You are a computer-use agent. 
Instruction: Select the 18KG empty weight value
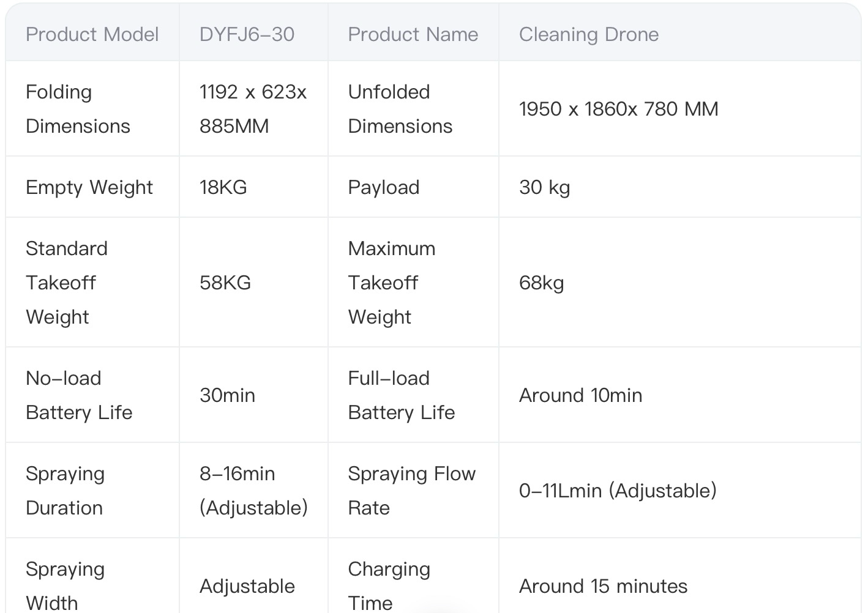223,187
